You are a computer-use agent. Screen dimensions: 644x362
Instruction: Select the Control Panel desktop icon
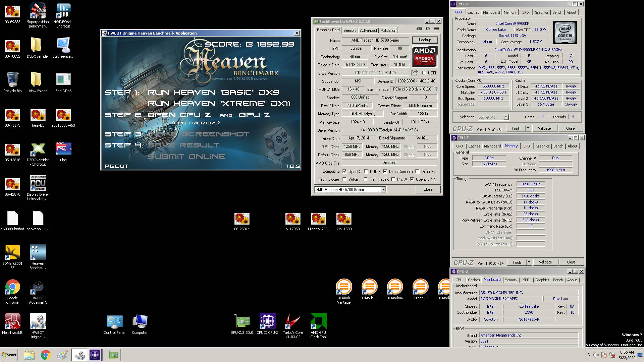click(114, 324)
